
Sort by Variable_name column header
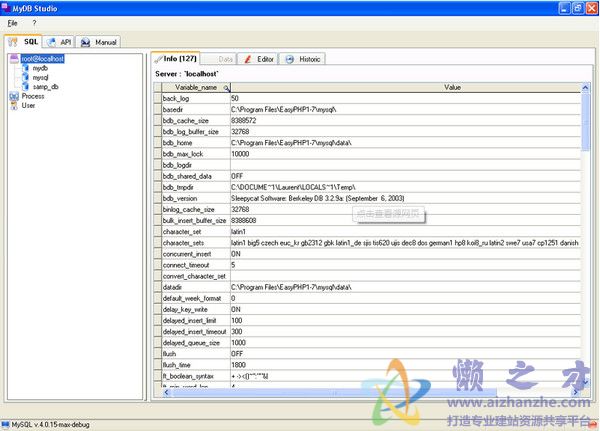pos(196,87)
